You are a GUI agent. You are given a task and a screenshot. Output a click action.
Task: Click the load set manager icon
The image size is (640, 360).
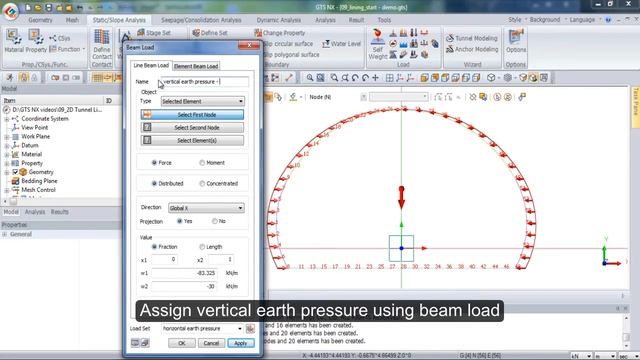coord(250,328)
